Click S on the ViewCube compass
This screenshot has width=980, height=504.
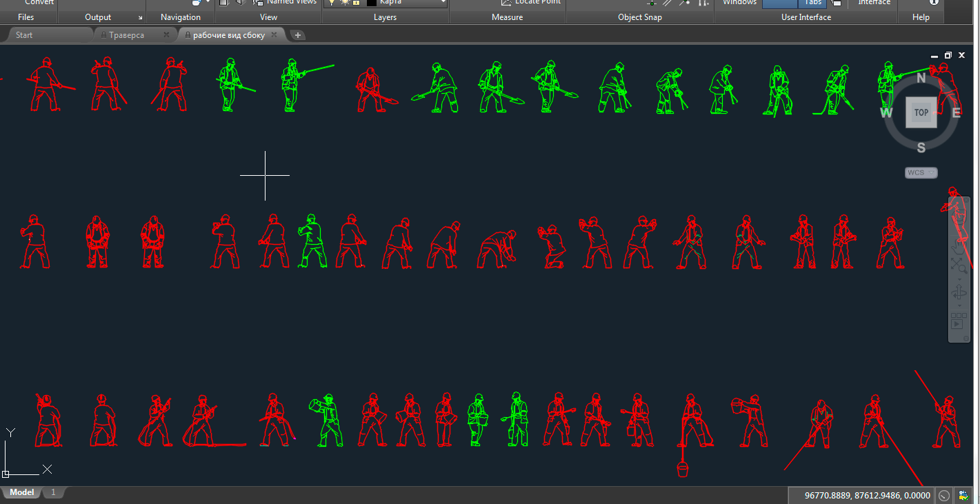click(x=921, y=147)
